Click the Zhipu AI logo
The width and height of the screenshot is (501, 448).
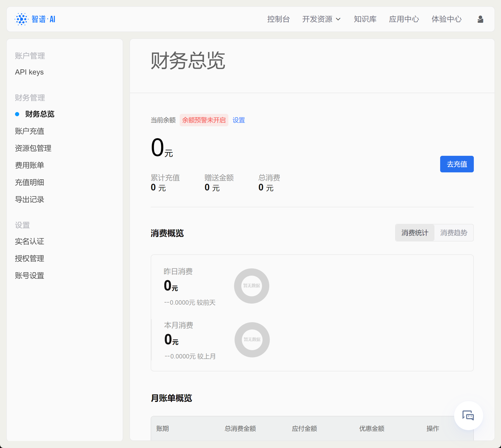[35, 19]
